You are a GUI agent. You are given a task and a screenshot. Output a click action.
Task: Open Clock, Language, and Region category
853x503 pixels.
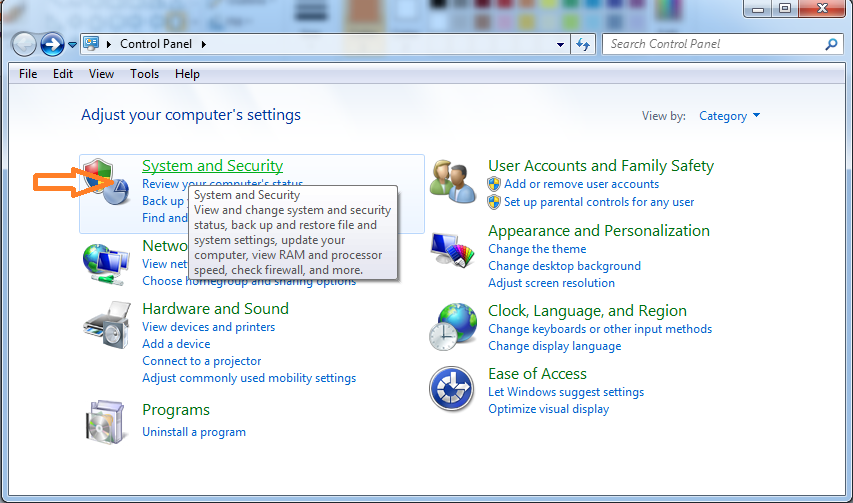(x=587, y=311)
